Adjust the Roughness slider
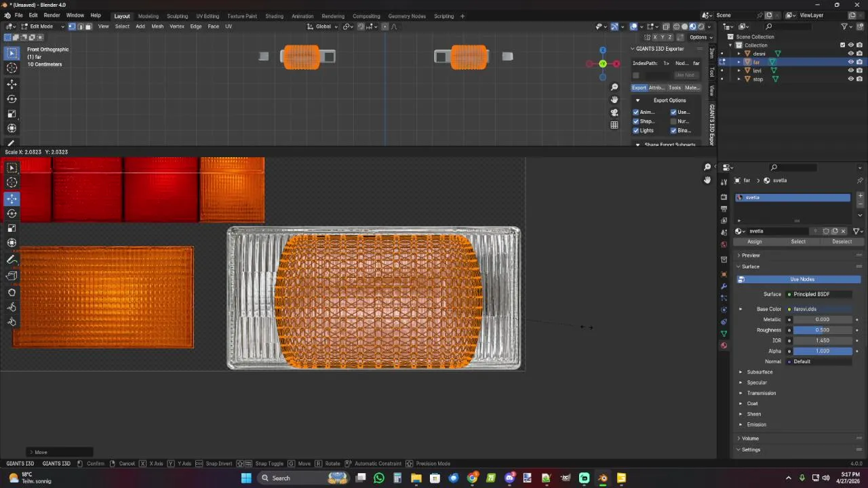This screenshot has width=868, height=488. click(x=822, y=330)
